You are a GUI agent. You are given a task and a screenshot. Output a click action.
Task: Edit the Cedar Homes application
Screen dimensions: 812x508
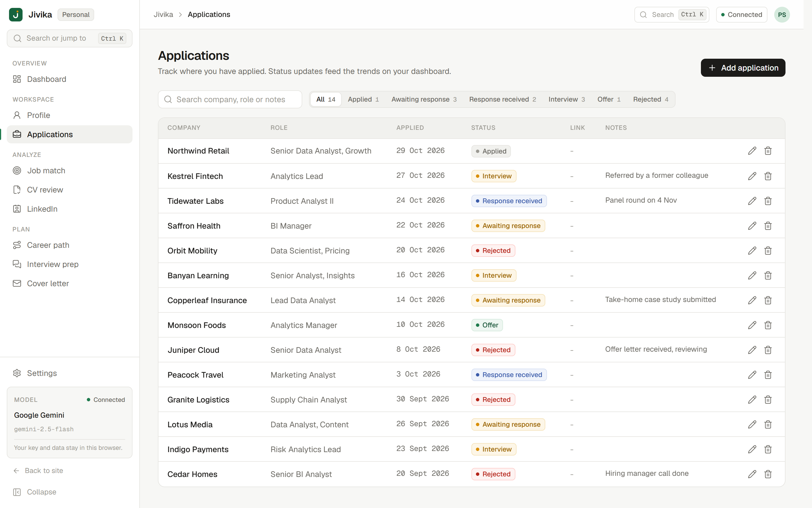pyautogui.click(x=752, y=474)
